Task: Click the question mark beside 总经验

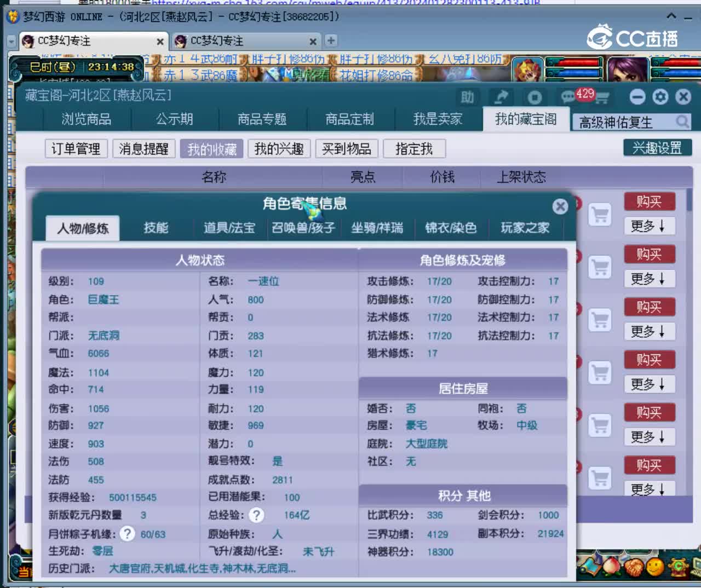Action: (256, 515)
